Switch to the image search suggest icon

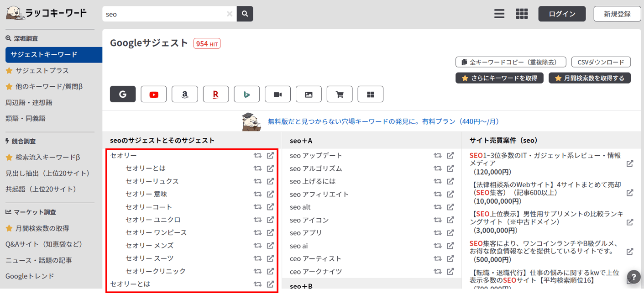pos(309,95)
